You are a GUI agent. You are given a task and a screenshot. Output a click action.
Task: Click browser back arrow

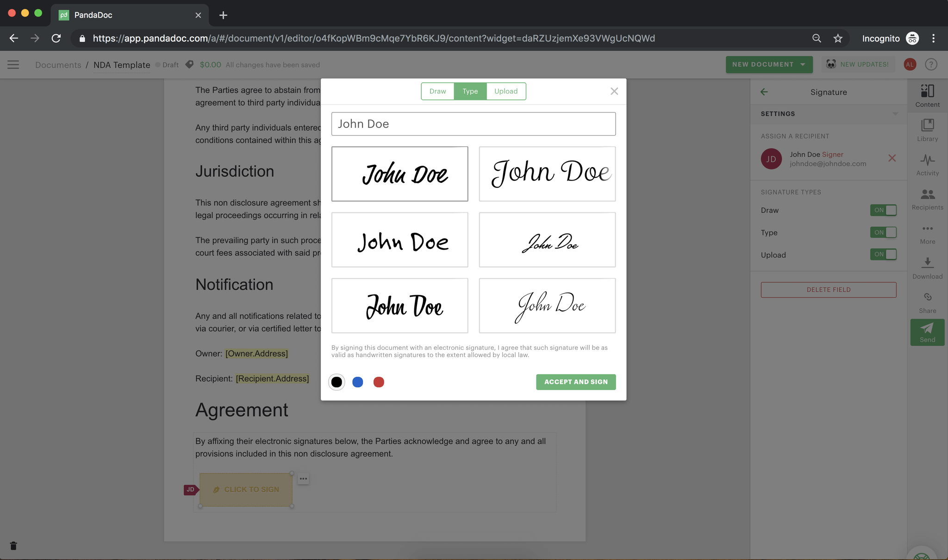click(x=14, y=38)
